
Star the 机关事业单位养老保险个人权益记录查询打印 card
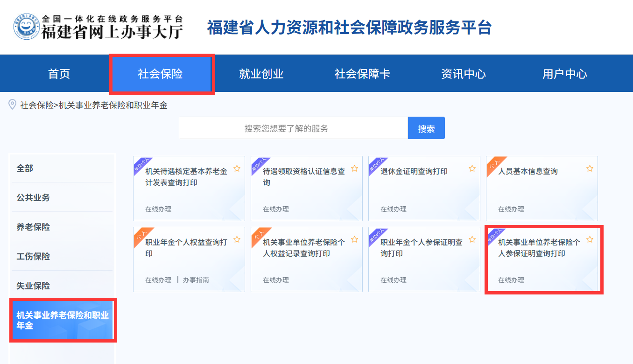(x=354, y=239)
